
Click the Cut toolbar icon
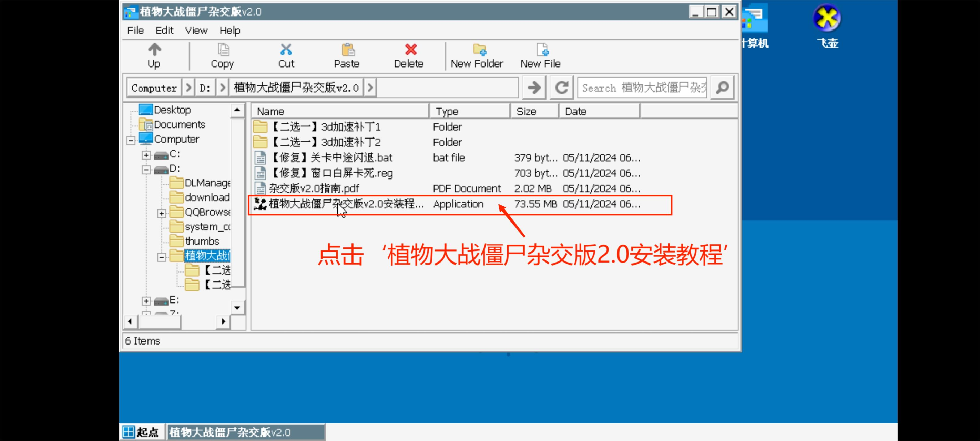[286, 54]
